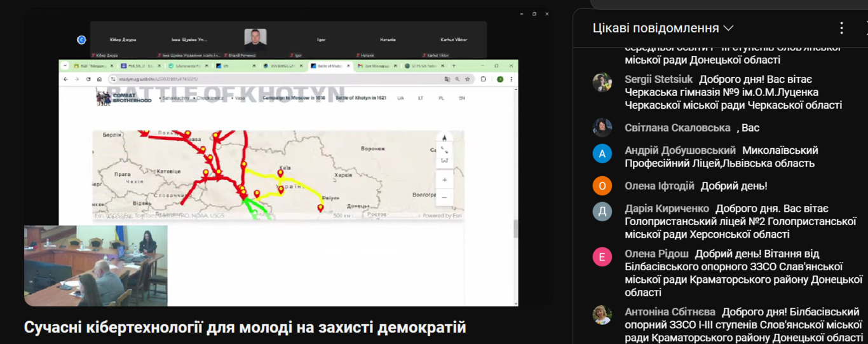The image size is (868, 344).
Task: Open Антоніна Сбітнєва's chat avatar
Action: [602, 315]
